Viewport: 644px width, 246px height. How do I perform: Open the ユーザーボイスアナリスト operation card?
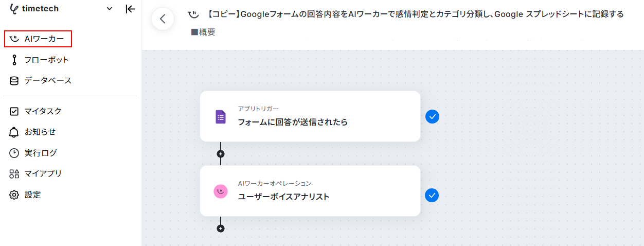click(x=310, y=191)
